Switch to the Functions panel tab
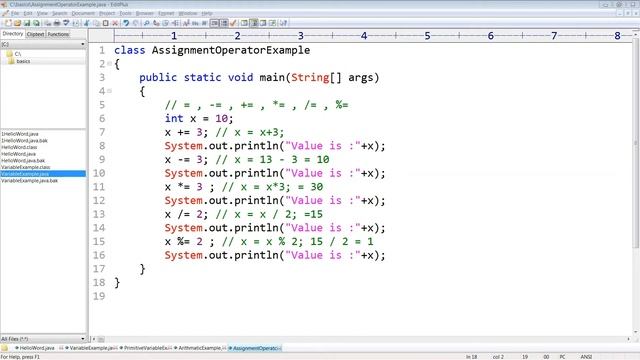Viewport: 640px width, 360px height. [x=58, y=34]
